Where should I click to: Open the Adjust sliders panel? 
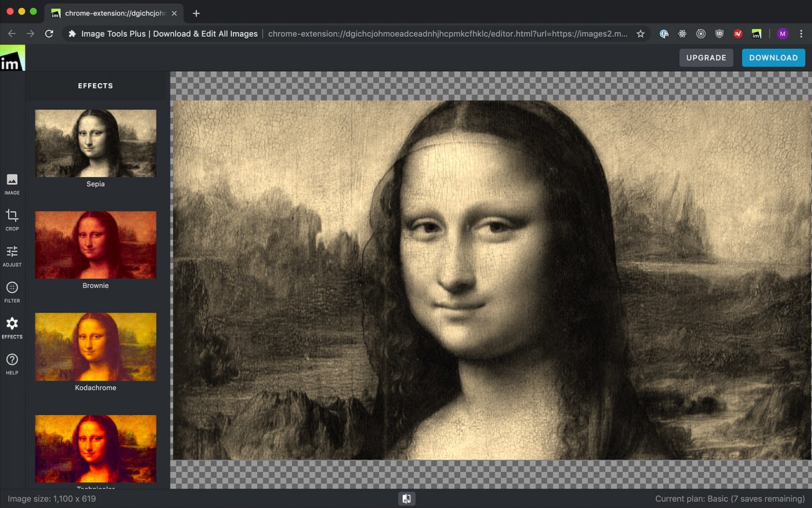[12, 256]
